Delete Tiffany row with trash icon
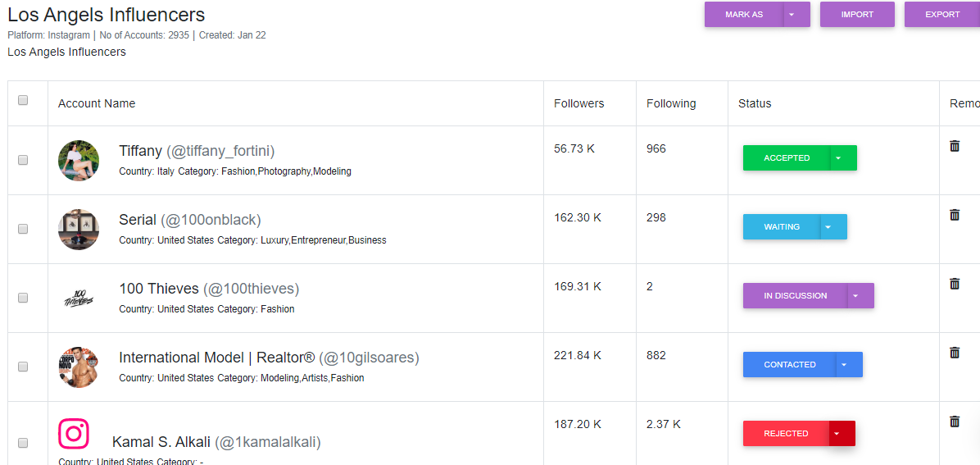The image size is (980, 465). coord(955,146)
